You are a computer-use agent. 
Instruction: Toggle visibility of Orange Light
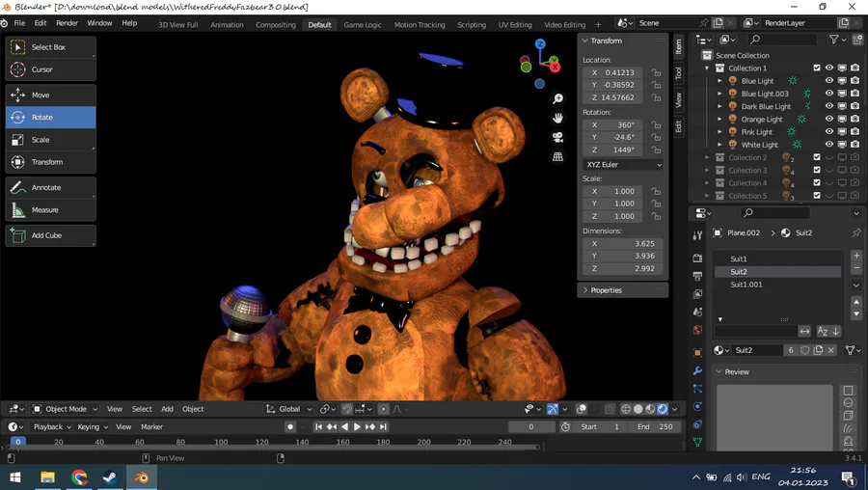pos(828,120)
